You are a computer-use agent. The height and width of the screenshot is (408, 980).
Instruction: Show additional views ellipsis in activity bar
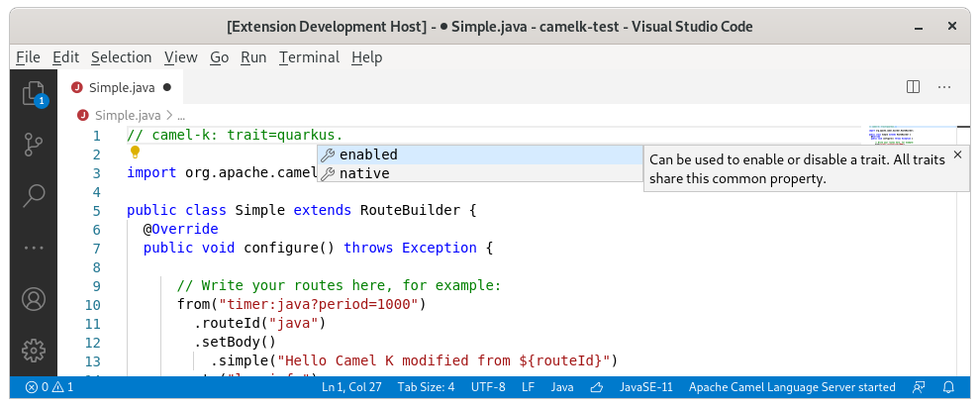pos(34,247)
